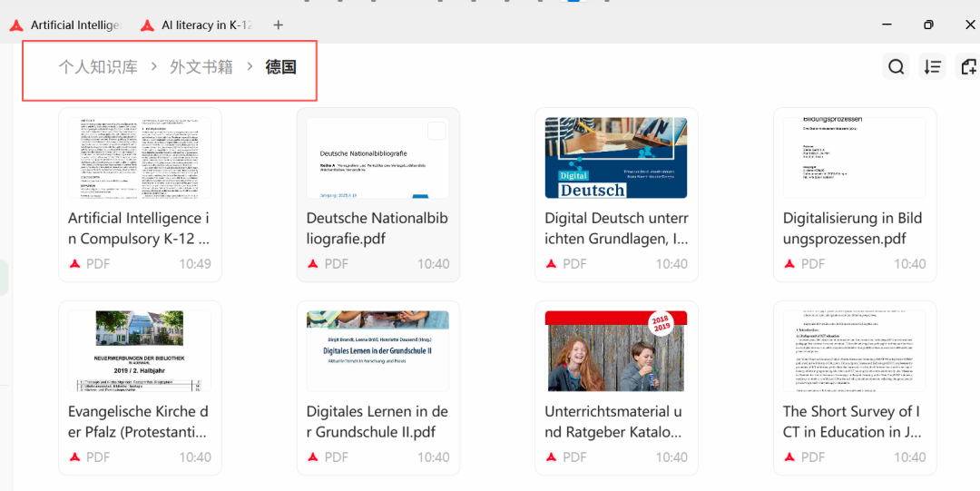Screen dimensions: 980x491
Task: Tick the checkbox on Deutsche Nationalbibliografie card
Action: pos(436,131)
